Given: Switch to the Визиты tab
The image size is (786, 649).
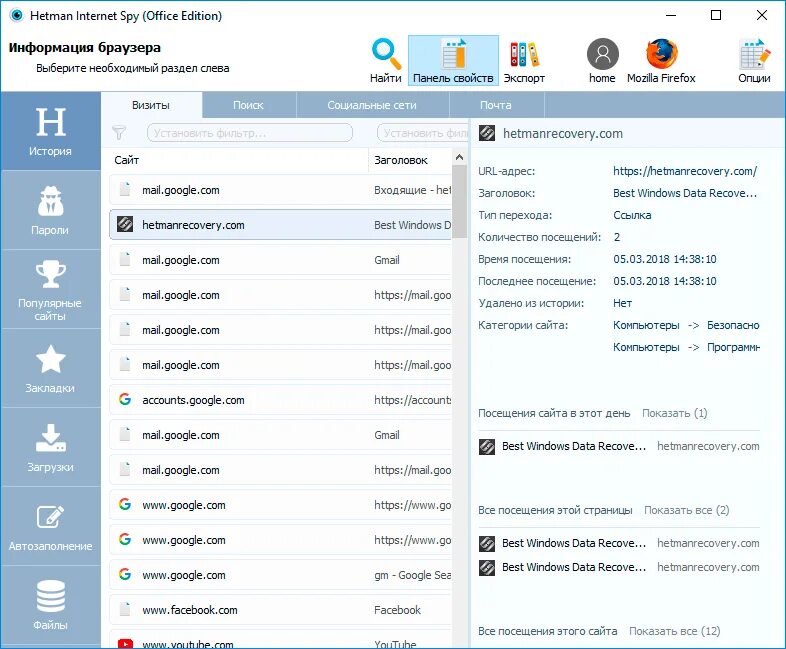Looking at the screenshot, I should pyautogui.click(x=151, y=105).
